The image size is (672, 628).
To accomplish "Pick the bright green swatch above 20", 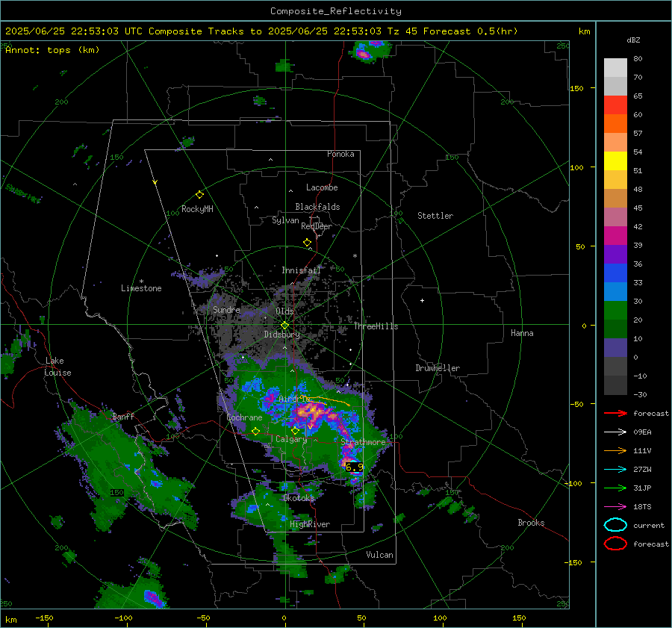I will (615, 310).
